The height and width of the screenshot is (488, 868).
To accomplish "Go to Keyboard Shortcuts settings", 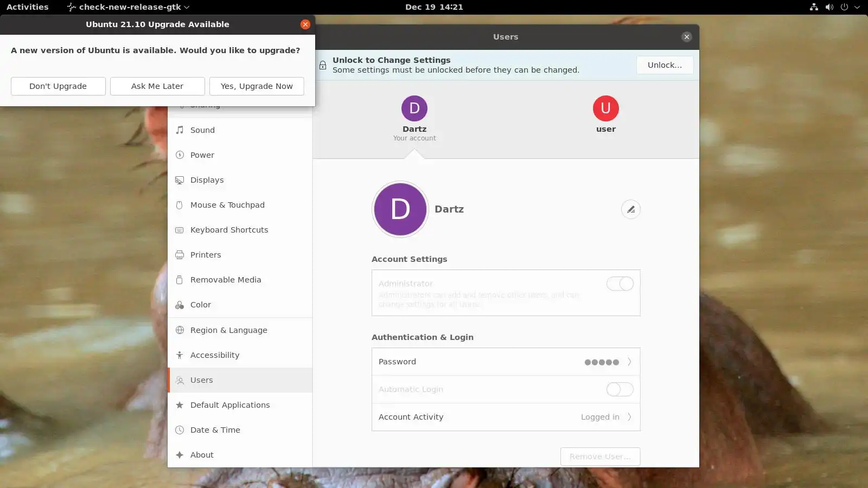I will 240,230.
